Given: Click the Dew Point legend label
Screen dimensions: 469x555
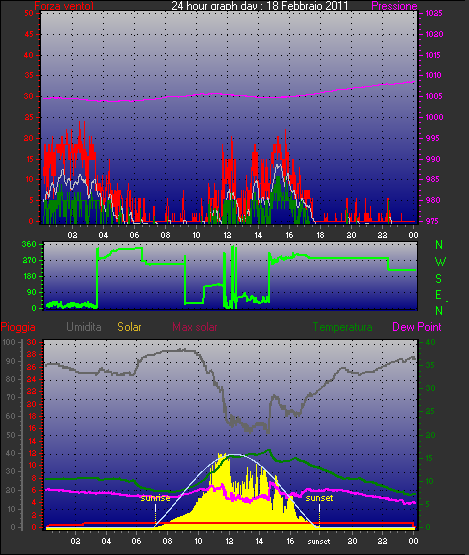Looking at the screenshot, I should pos(417,327).
